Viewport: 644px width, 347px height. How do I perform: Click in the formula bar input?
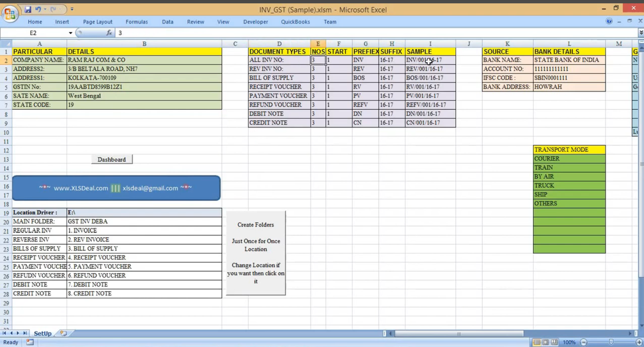click(376, 33)
